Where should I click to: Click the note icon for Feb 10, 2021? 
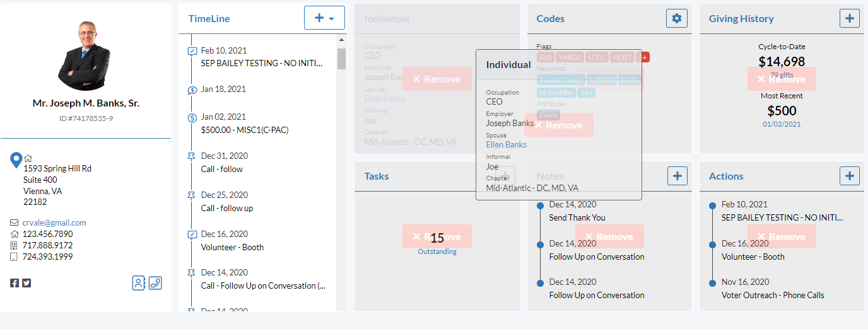192,51
